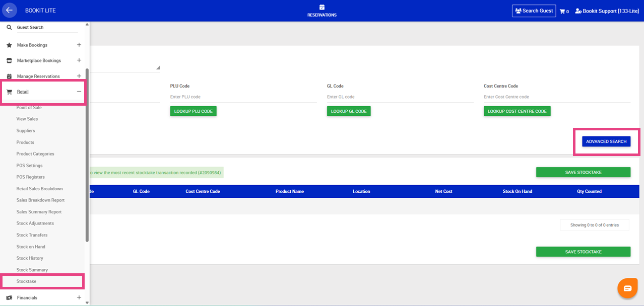This screenshot has width=644, height=306.
Task: Focus the Enter PLU code field
Action: click(x=243, y=97)
